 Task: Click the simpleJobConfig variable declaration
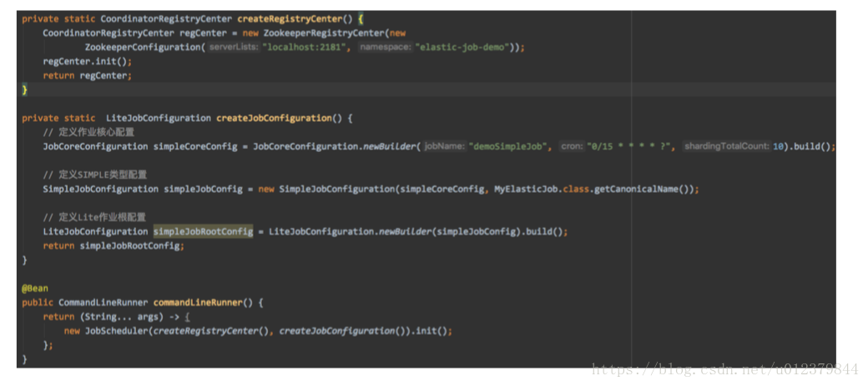point(203,190)
